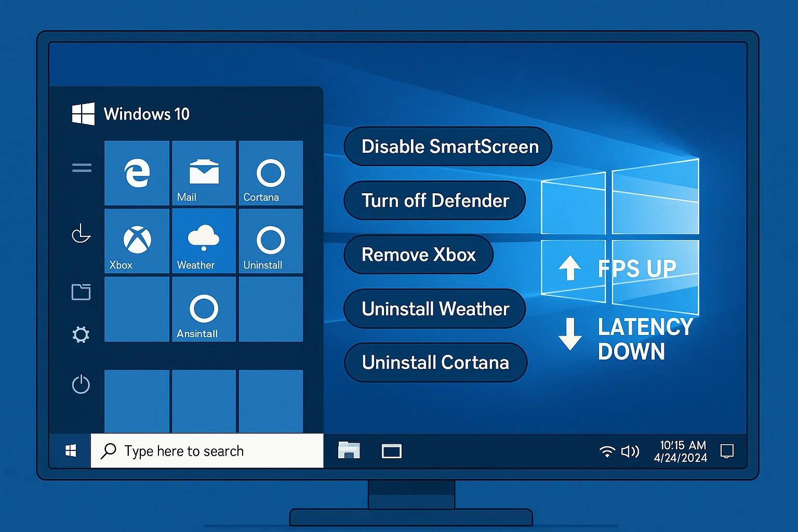The width and height of the screenshot is (798, 532).
Task: Click the Uninstall Weather button
Action: 435,309
